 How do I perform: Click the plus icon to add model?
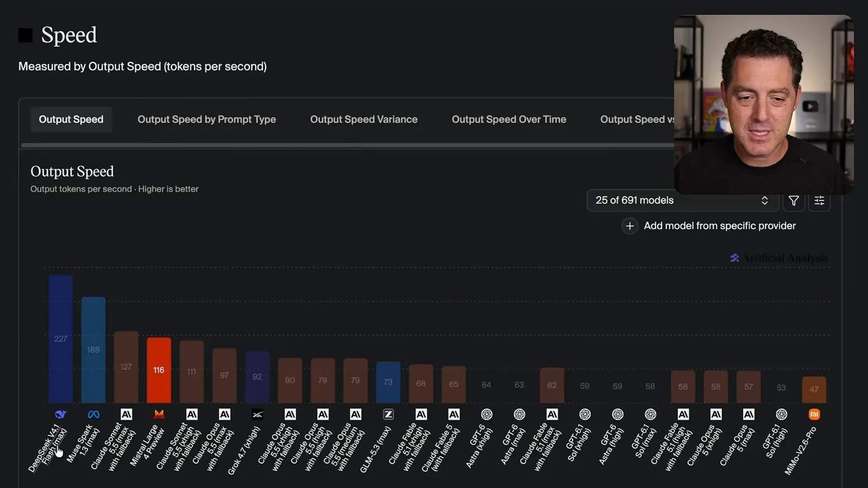[x=629, y=226]
